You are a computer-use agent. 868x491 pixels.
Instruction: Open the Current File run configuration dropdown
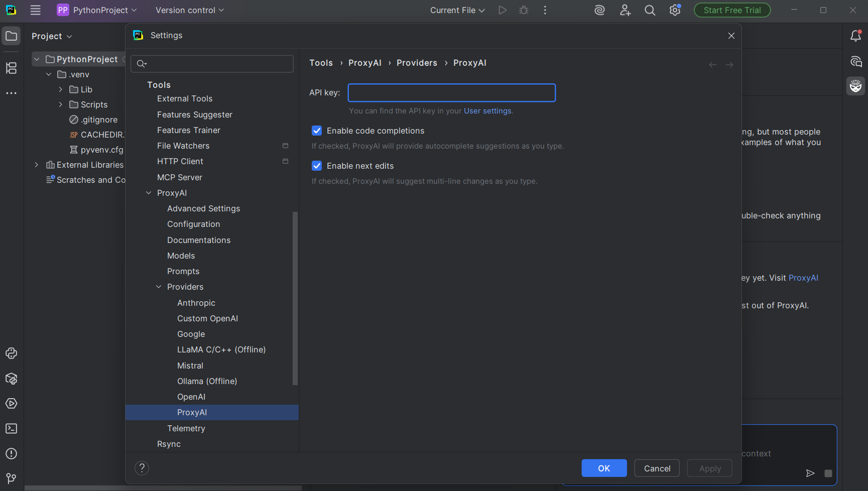coord(457,10)
